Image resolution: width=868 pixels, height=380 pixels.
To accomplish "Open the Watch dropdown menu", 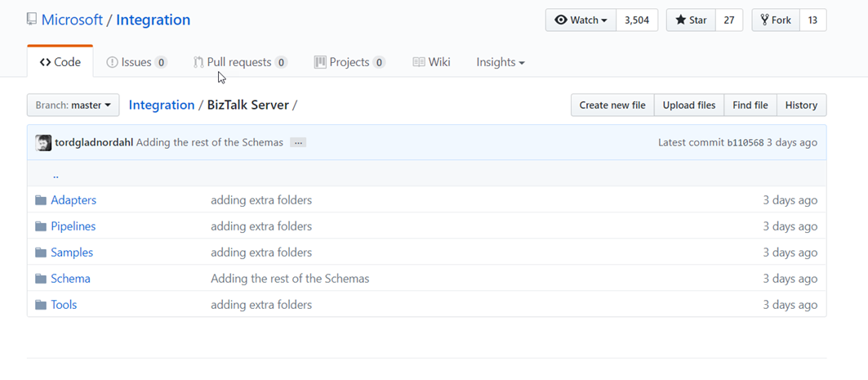I will [x=581, y=20].
